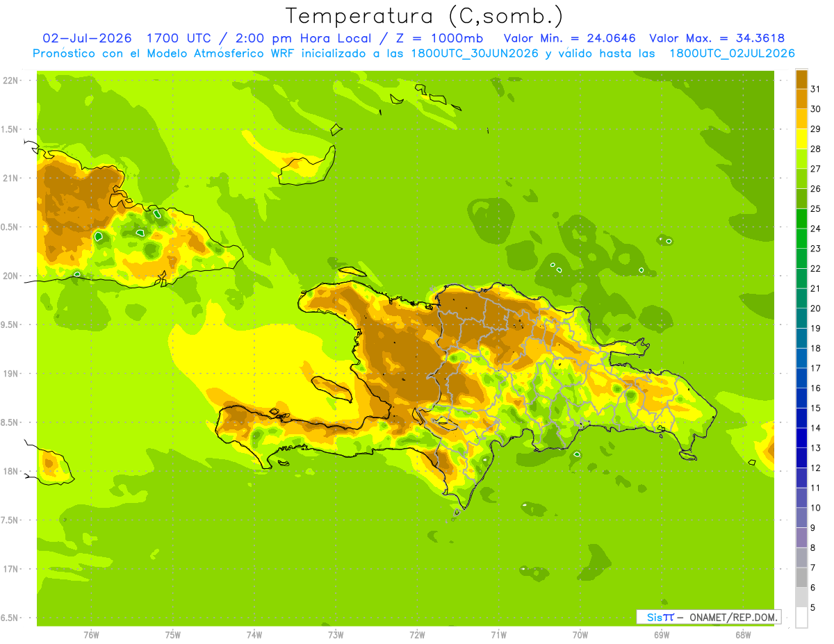Click the "28" colorbar scale label

(x=815, y=149)
